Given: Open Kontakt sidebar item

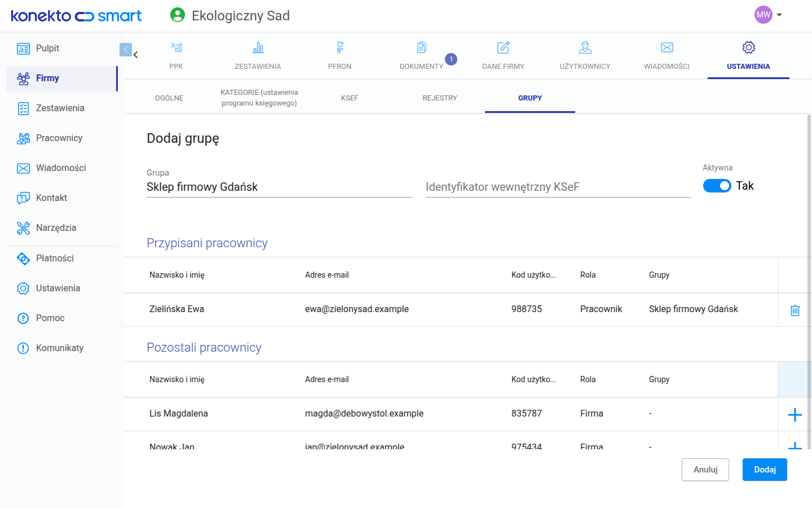Looking at the screenshot, I should 62,198.
